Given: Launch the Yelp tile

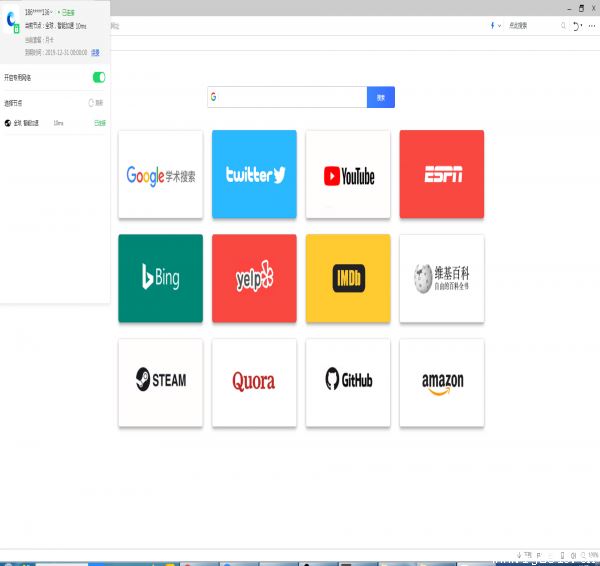Looking at the screenshot, I should tap(254, 278).
